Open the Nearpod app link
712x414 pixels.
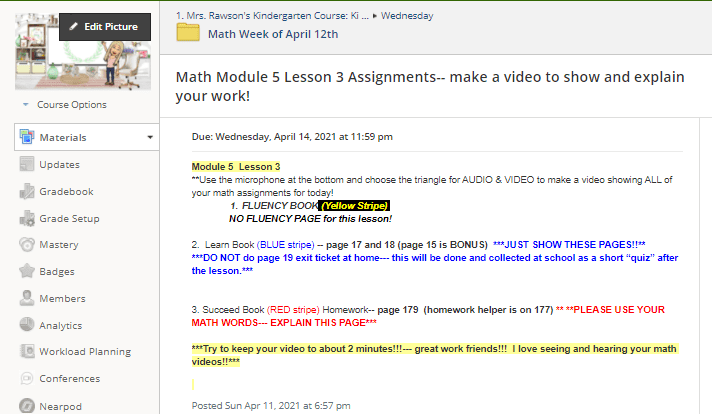pos(60,406)
